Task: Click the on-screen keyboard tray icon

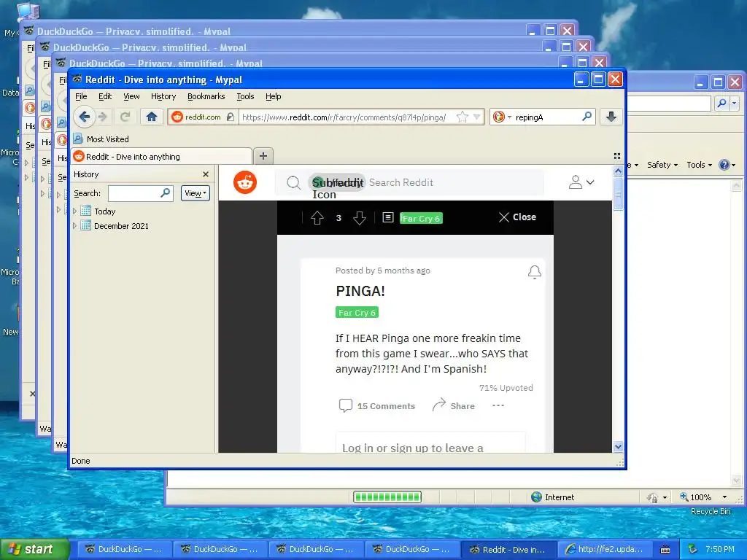Action: [x=665, y=550]
